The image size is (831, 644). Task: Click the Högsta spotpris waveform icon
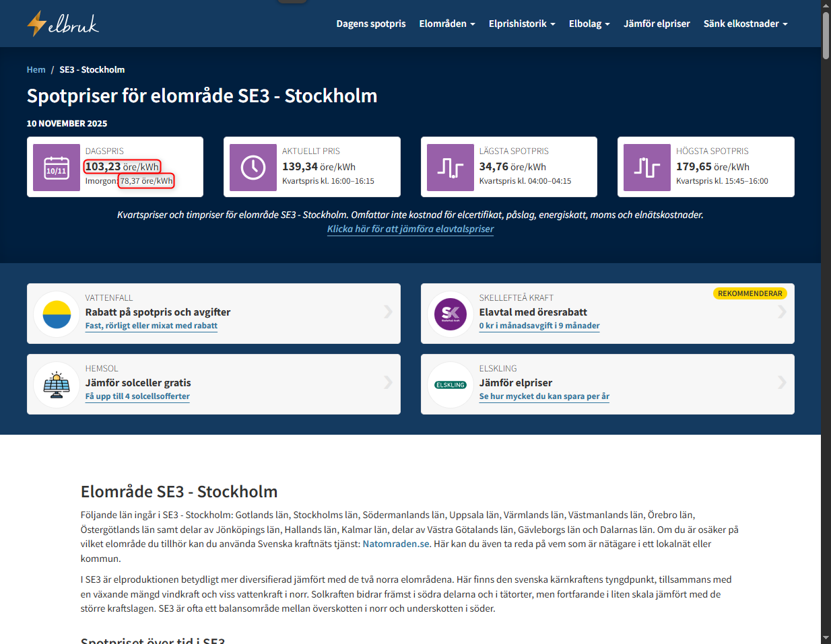[647, 167]
